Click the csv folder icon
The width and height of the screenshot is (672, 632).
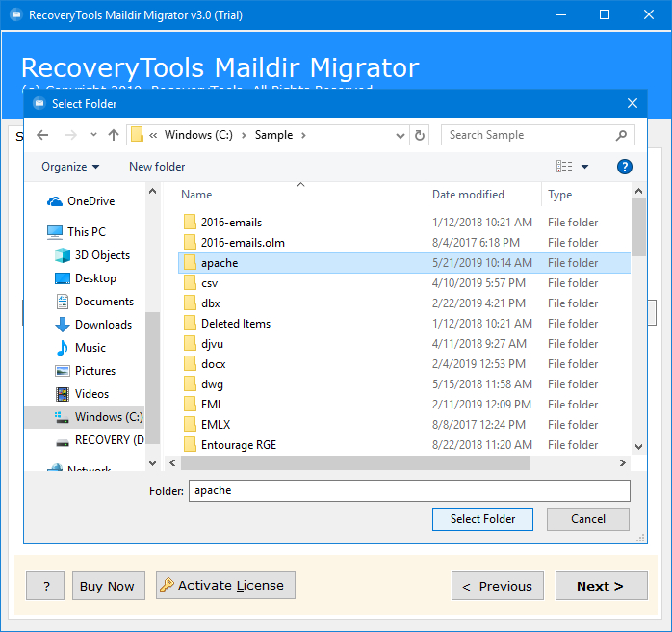point(190,283)
